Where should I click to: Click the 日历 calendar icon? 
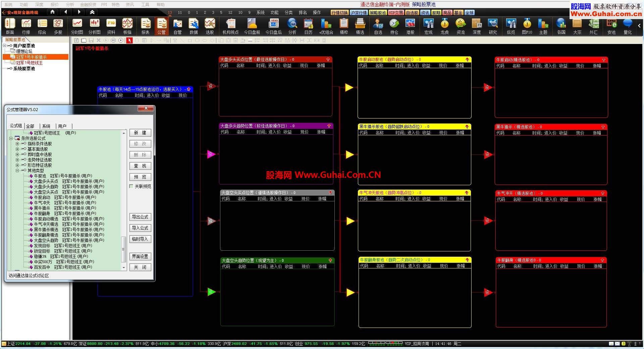[308, 26]
